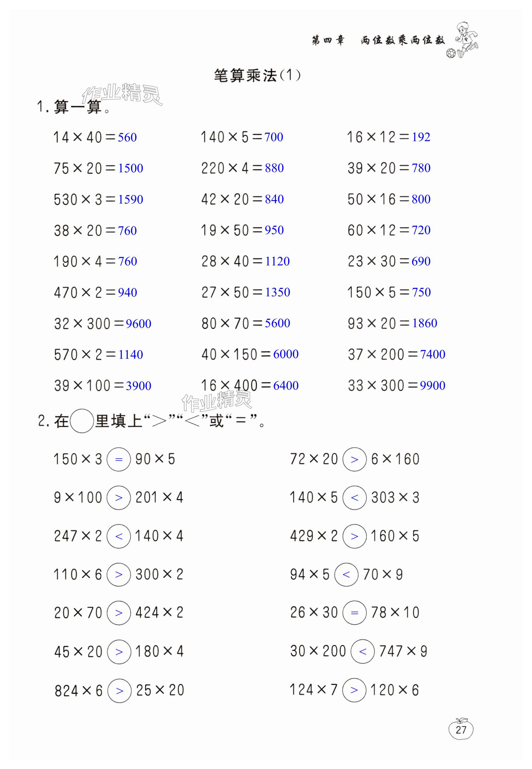
Task: Click the answer 6000 for 40×150
Action: [286, 354]
